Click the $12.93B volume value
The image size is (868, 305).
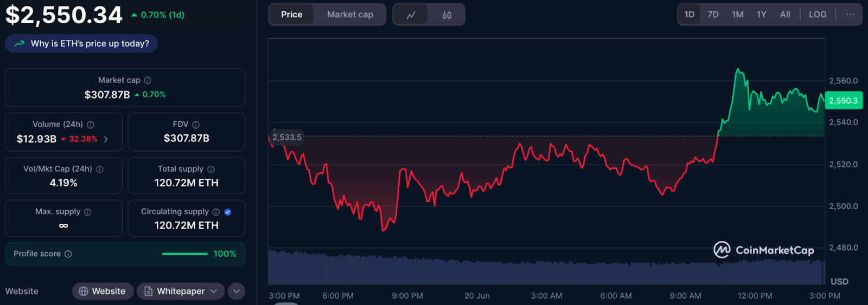[x=36, y=139]
